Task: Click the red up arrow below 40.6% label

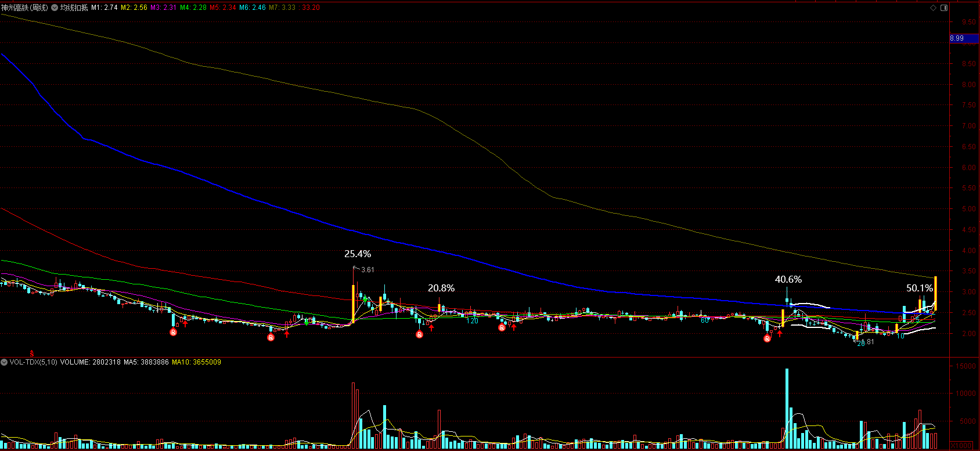Action: click(x=780, y=333)
